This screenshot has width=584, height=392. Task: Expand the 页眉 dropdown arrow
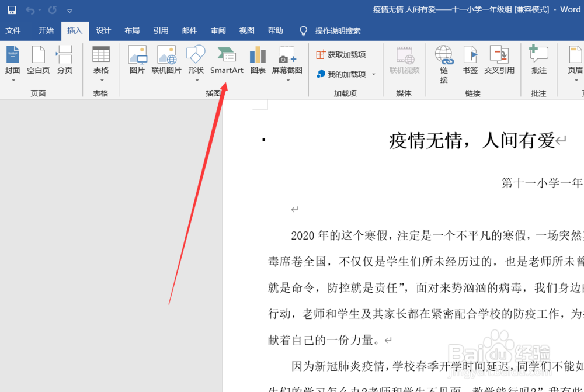point(576,80)
